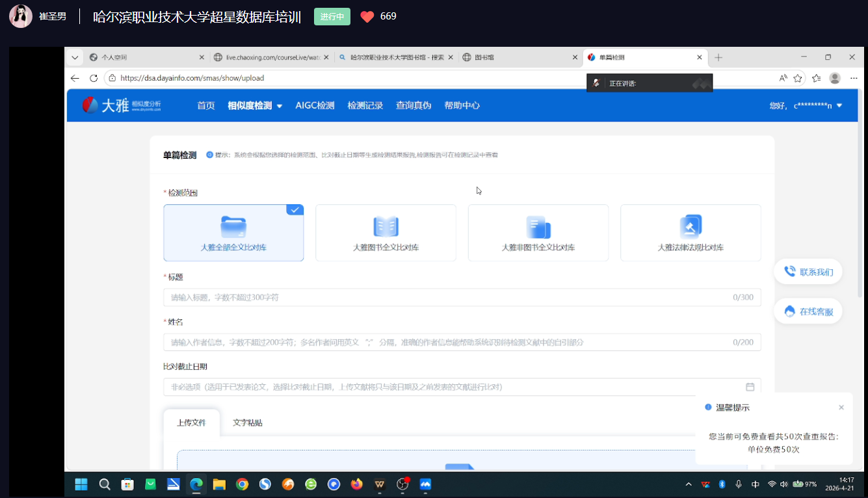Expand the user account dropdown arrow

coord(839,105)
